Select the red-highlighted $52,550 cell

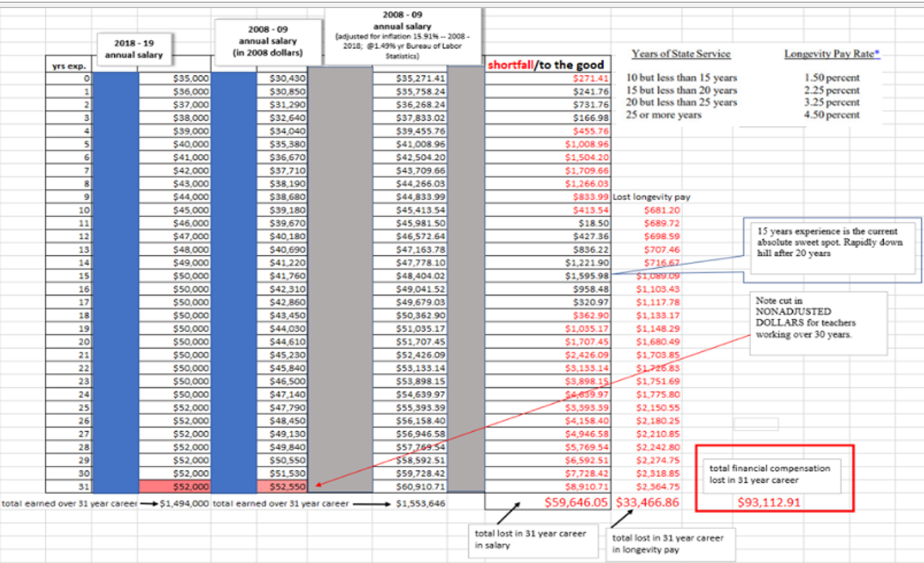[x=283, y=486]
